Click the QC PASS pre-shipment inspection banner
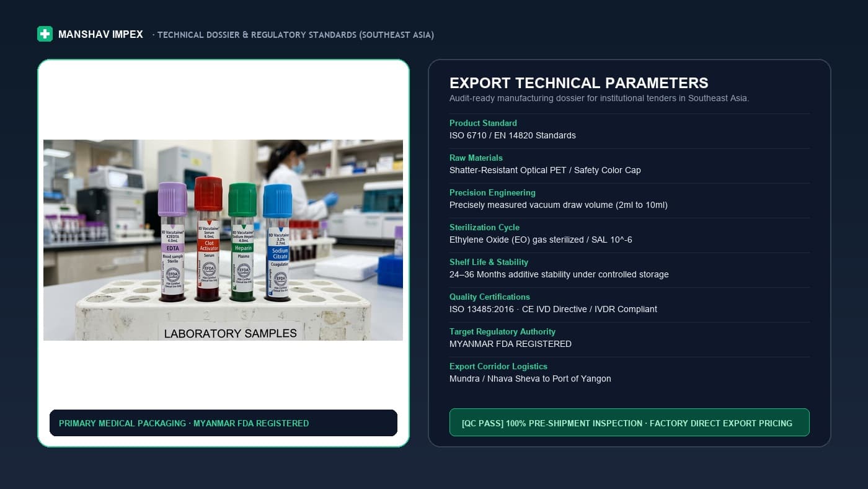 pyautogui.click(x=629, y=423)
